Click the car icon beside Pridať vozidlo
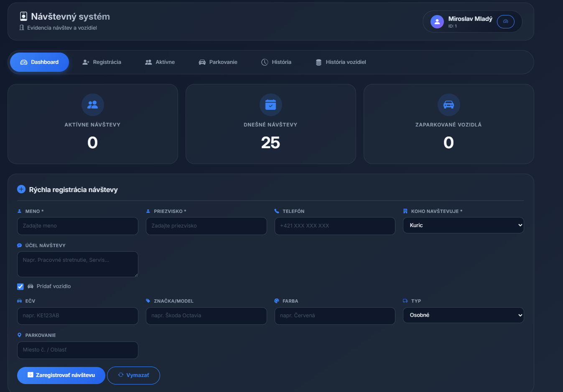Viewport: 563px width, 392px height. 31,286
